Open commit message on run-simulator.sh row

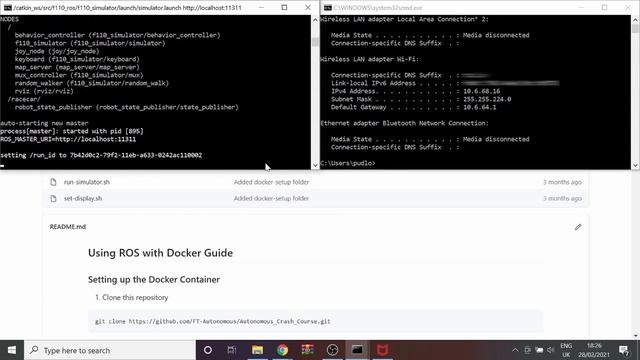click(x=271, y=182)
